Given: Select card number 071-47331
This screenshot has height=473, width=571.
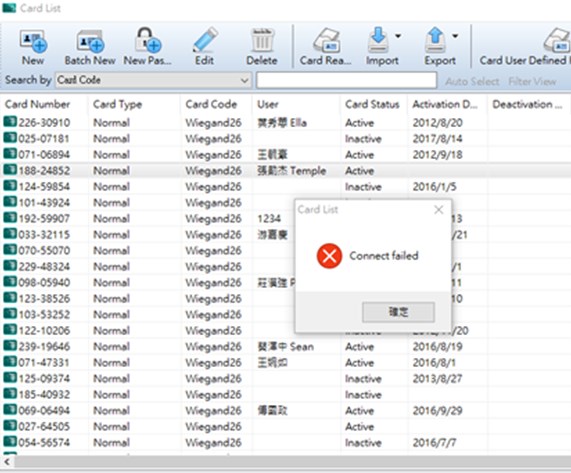Looking at the screenshot, I should click(44, 363).
